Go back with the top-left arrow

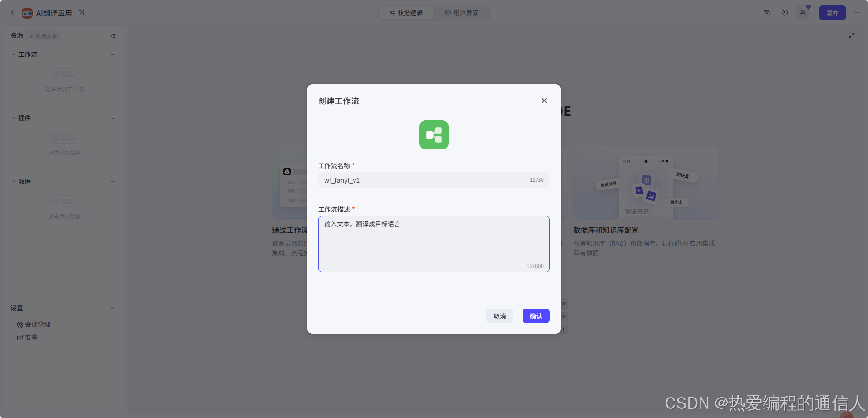[12, 13]
